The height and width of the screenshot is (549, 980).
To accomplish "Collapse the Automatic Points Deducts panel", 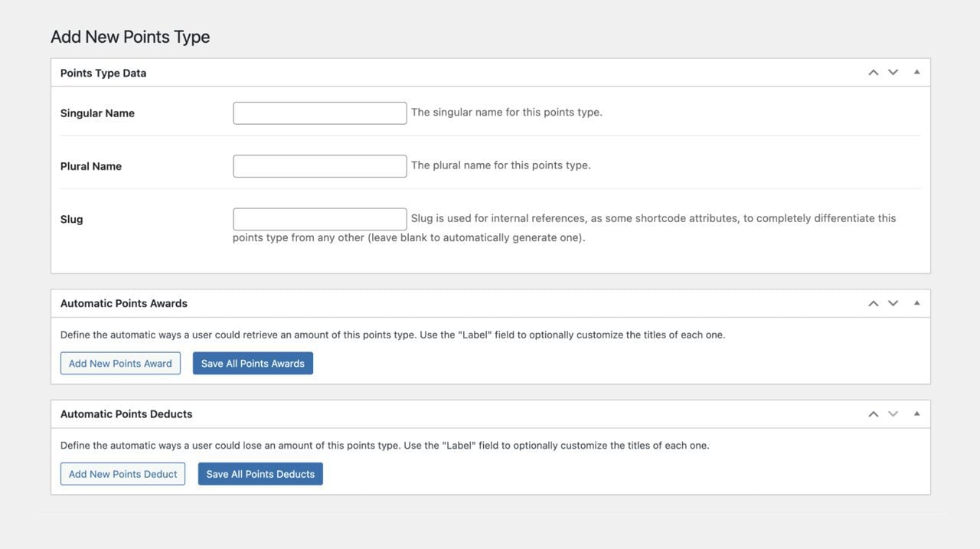I will (915, 413).
